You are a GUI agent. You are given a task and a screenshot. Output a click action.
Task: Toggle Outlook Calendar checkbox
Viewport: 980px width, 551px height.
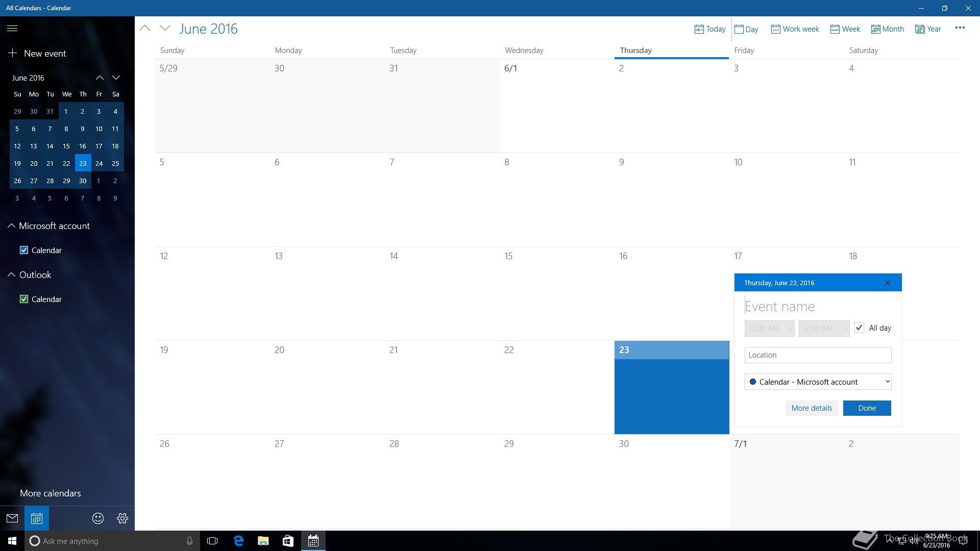click(x=24, y=299)
